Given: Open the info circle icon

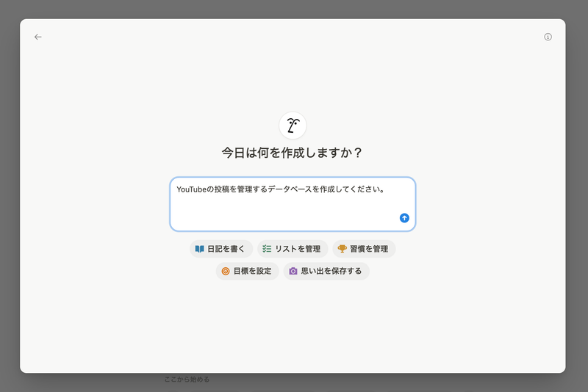Looking at the screenshot, I should (548, 37).
